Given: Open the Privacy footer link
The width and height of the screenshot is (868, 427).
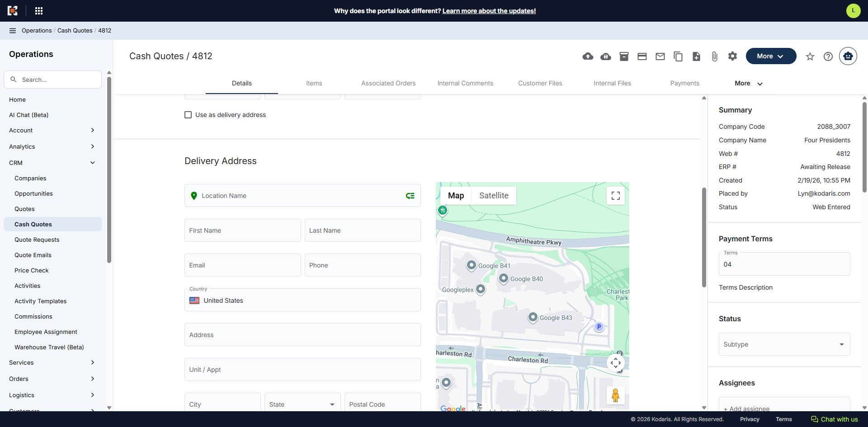Looking at the screenshot, I should (750, 419).
